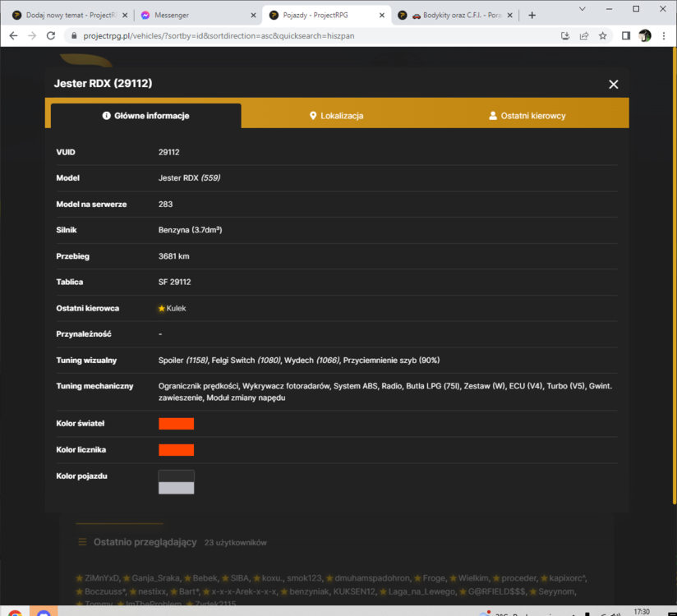
Task: Click the install app icon in address bar
Action: (x=565, y=36)
